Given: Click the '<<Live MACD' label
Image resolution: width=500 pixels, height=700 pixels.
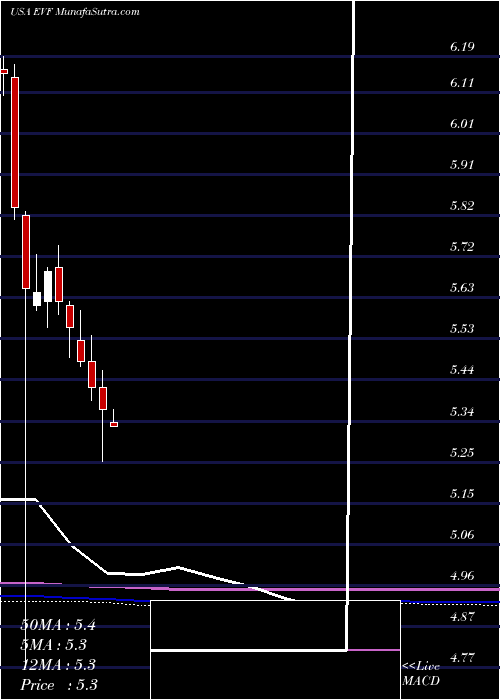Looking at the screenshot, I should click(421, 674).
